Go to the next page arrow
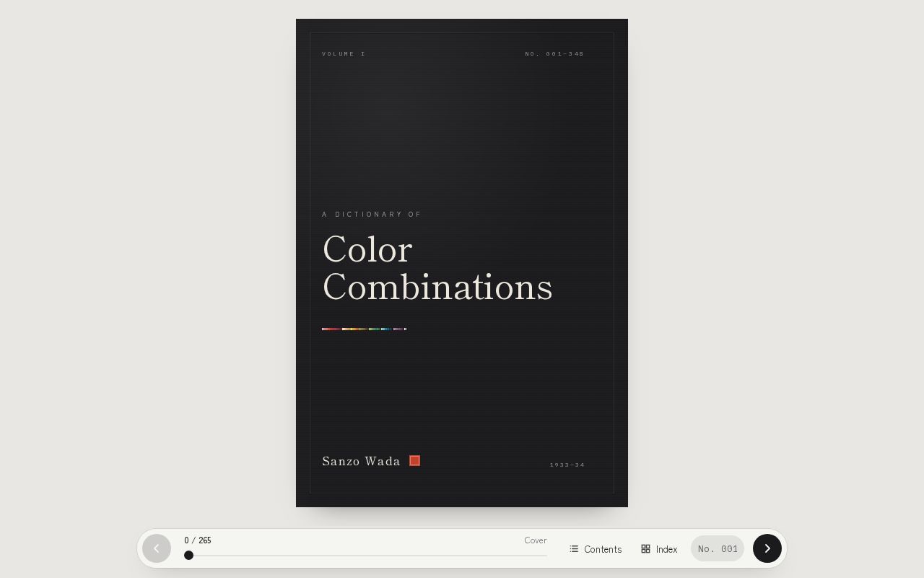The width and height of the screenshot is (924, 578). [x=767, y=548]
